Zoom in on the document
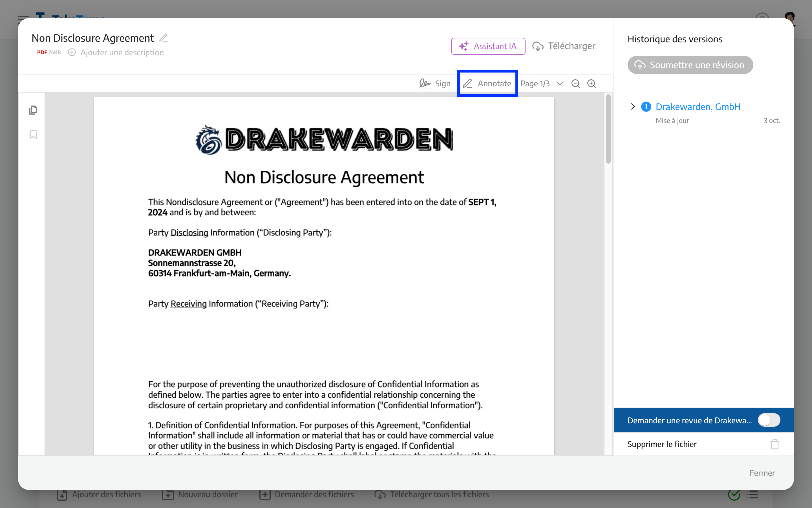Screen dimensions: 812x508 [591, 83]
